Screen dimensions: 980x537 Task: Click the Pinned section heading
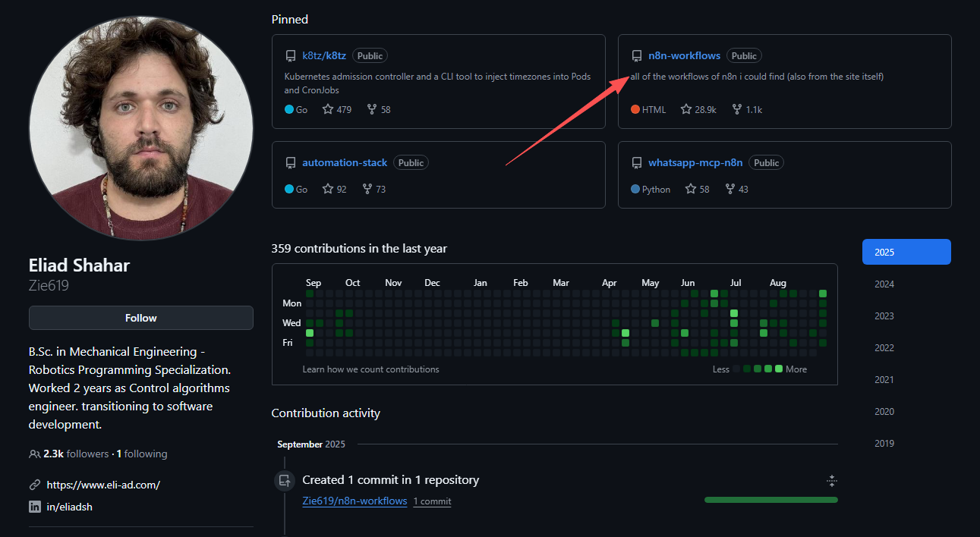coord(290,19)
